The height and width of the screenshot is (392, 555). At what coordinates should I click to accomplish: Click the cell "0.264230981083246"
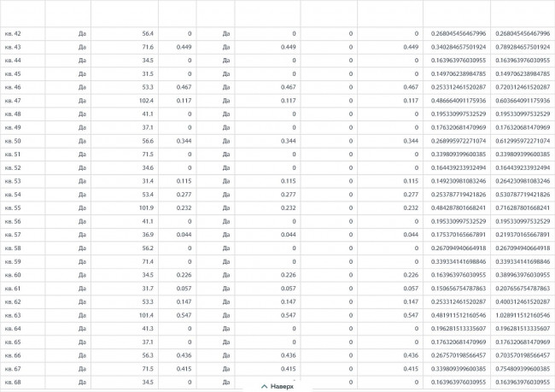523,181
